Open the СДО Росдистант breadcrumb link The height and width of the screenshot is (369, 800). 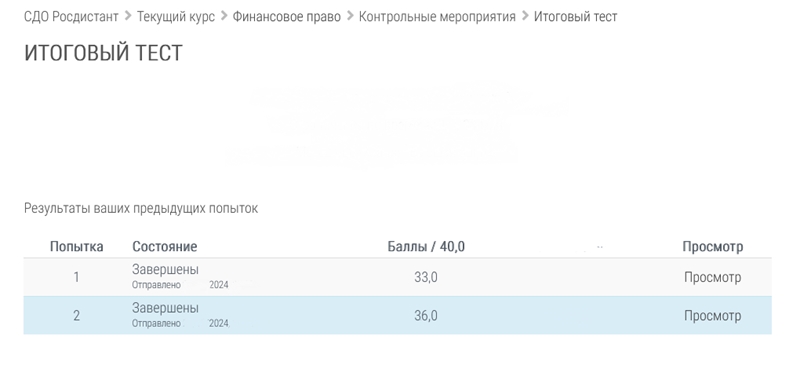coord(71,16)
